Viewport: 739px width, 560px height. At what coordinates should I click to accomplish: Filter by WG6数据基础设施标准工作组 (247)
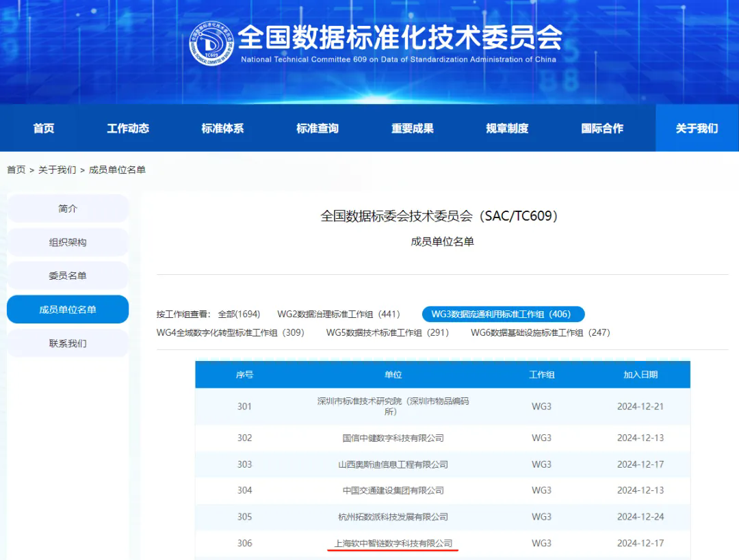point(541,332)
